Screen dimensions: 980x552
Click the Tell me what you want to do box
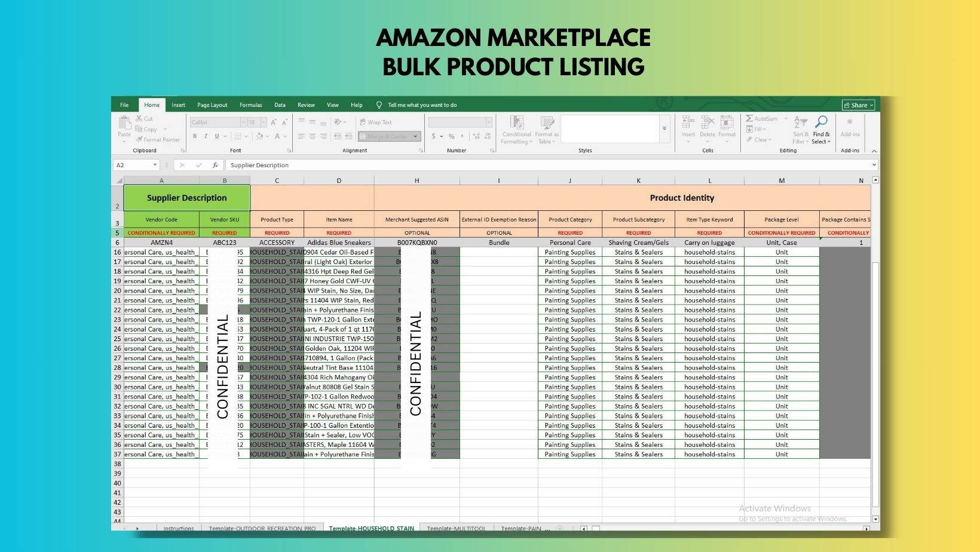click(422, 105)
